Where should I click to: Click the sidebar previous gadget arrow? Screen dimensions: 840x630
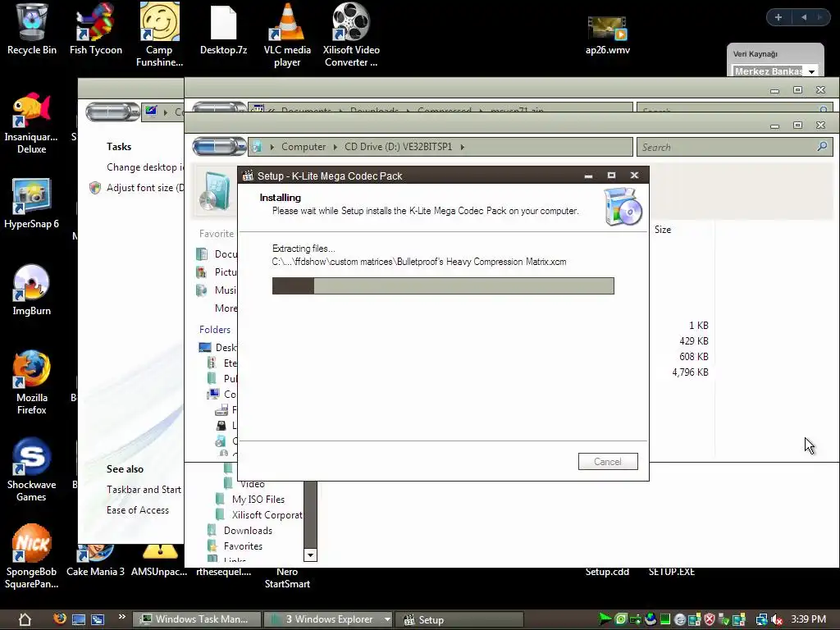click(x=804, y=17)
